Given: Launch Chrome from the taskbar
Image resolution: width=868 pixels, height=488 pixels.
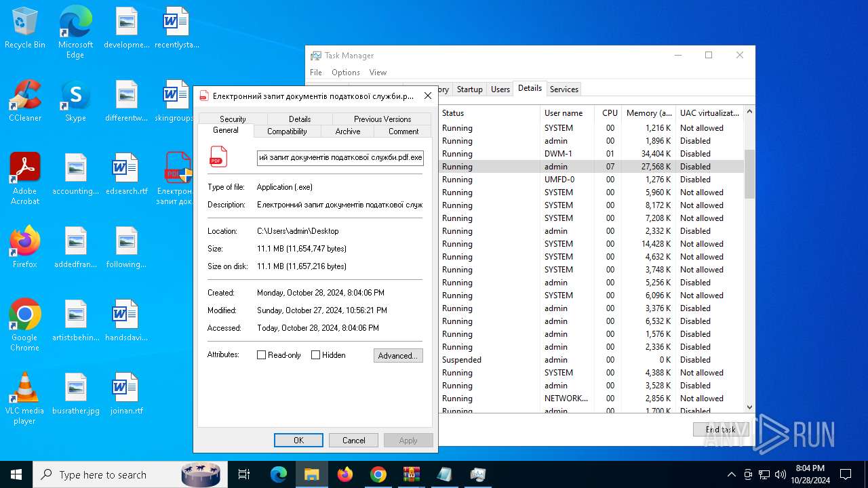Looking at the screenshot, I should 378,474.
